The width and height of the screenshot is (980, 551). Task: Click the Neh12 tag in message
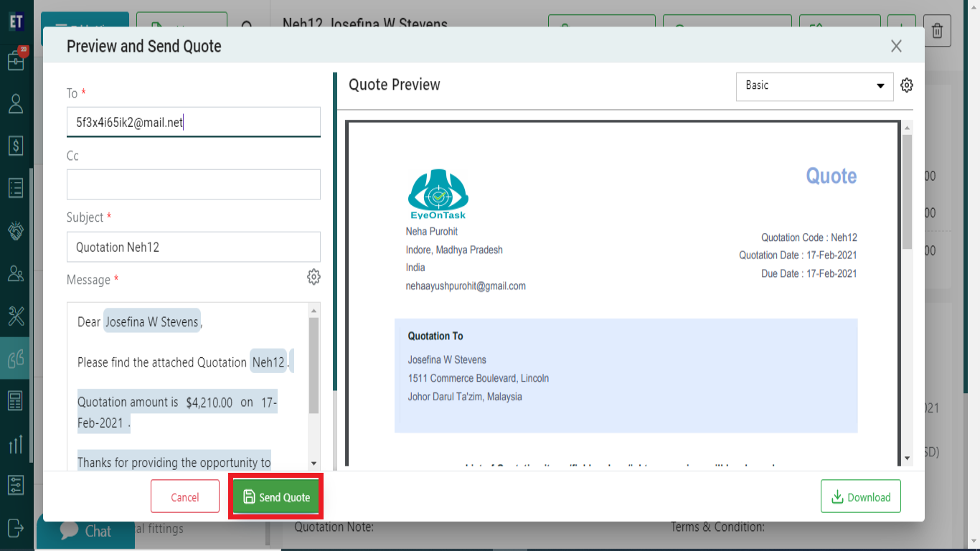(269, 362)
